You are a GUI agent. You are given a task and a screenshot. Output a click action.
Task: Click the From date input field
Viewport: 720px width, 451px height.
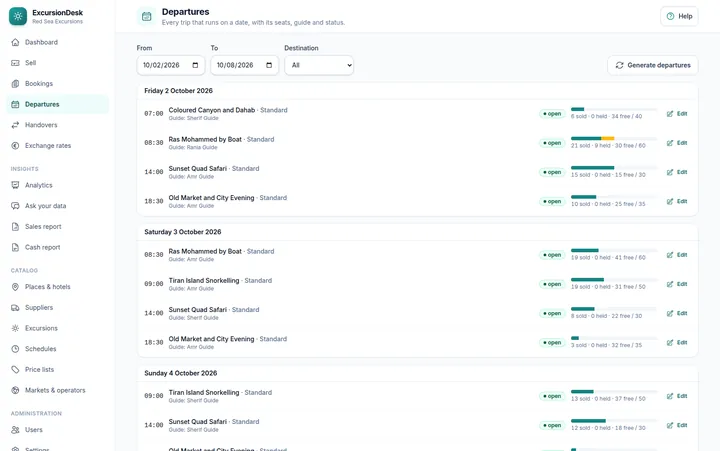tap(171, 65)
